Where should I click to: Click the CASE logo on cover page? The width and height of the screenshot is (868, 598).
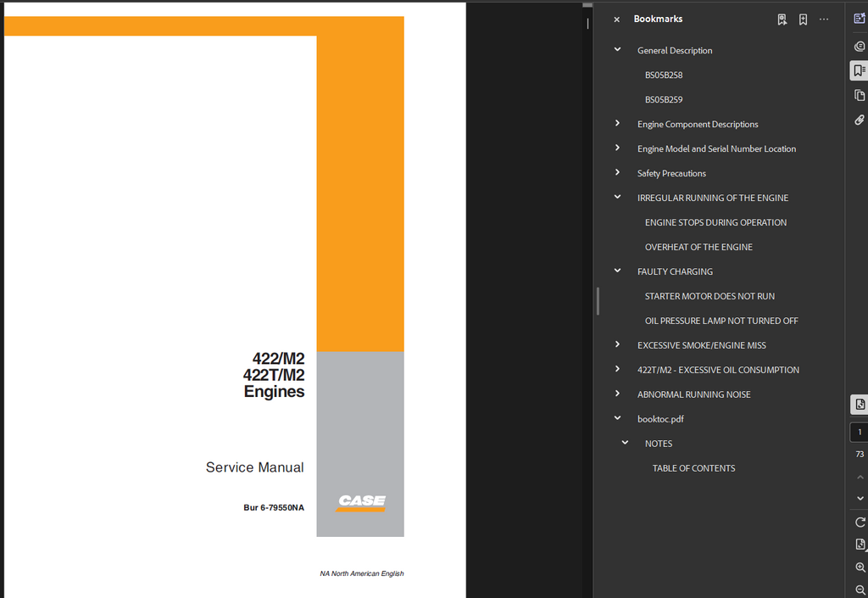[x=361, y=502]
